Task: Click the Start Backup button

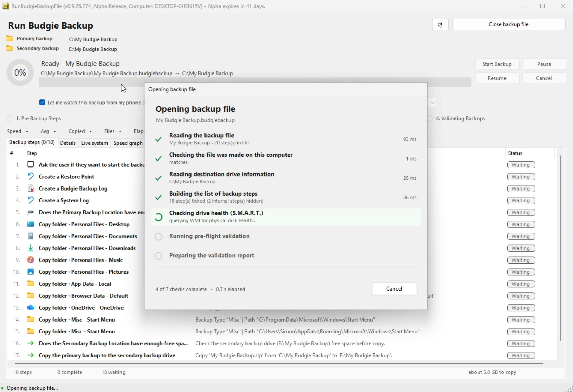Action: tap(497, 64)
